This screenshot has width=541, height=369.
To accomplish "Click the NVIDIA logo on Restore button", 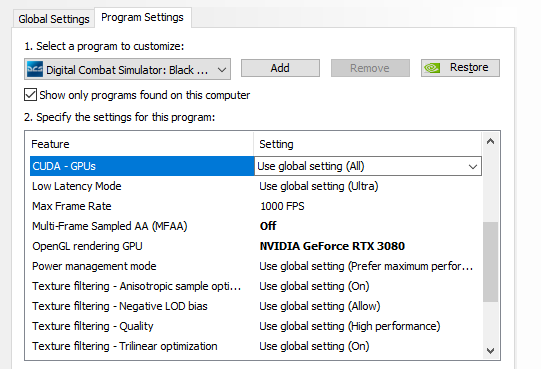I will click(x=432, y=68).
